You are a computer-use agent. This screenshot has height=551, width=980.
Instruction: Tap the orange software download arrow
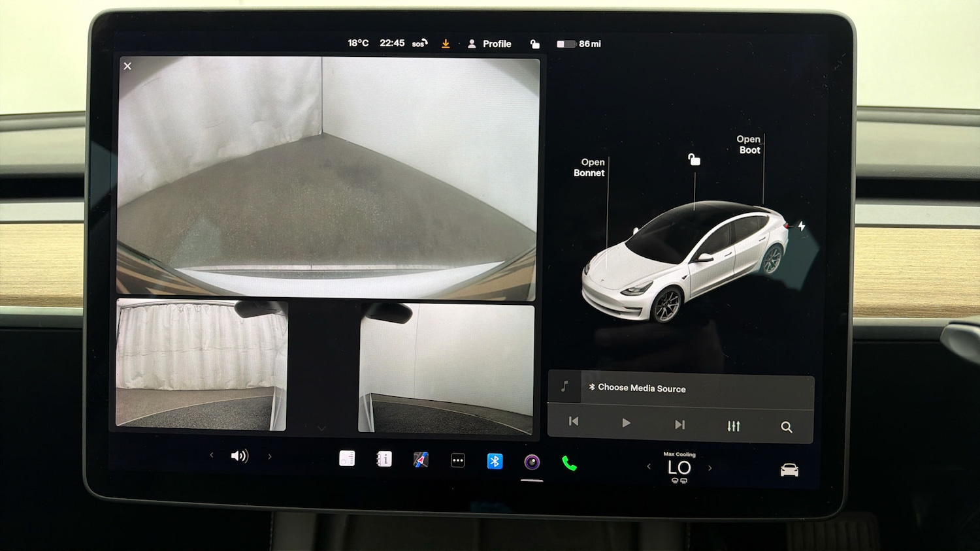click(x=446, y=43)
